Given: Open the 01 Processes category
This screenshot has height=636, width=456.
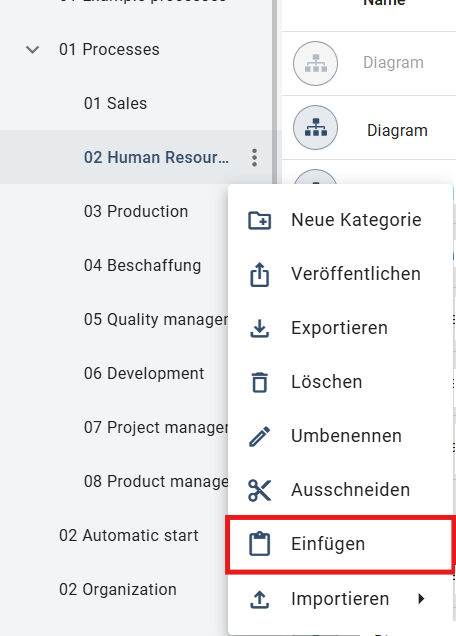Looking at the screenshot, I should tap(109, 49).
